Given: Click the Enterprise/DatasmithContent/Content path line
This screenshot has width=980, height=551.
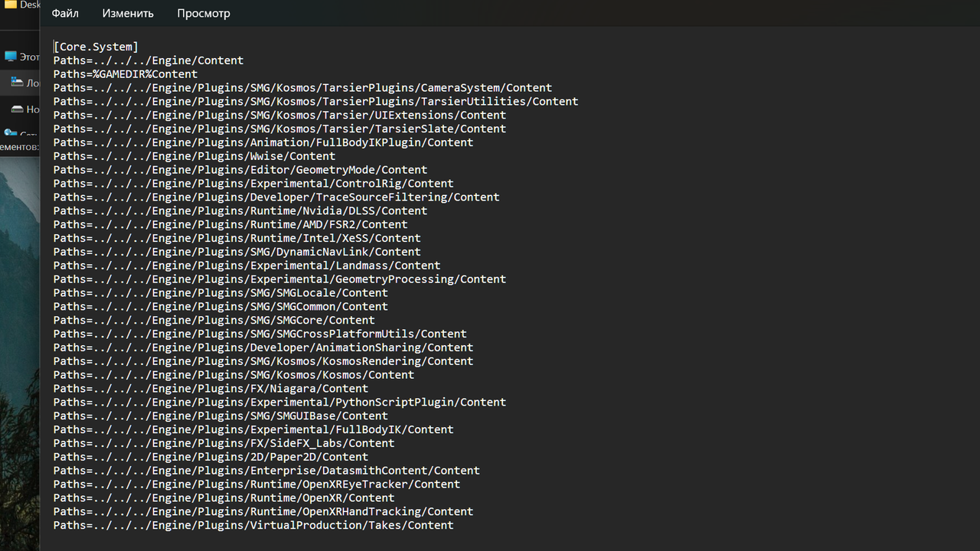Looking at the screenshot, I should pyautogui.click(x=266, y=471).
